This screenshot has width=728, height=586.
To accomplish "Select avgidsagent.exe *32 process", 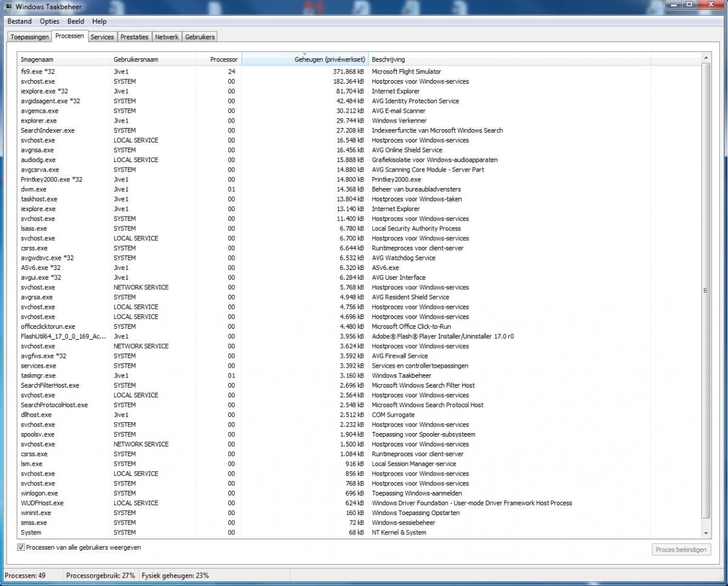I will (x=359, y=101).
